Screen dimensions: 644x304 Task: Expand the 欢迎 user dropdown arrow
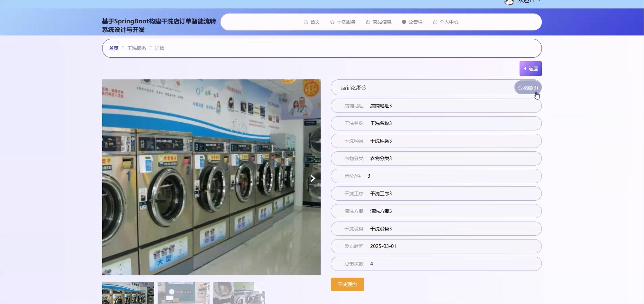[x=539, y=1]
